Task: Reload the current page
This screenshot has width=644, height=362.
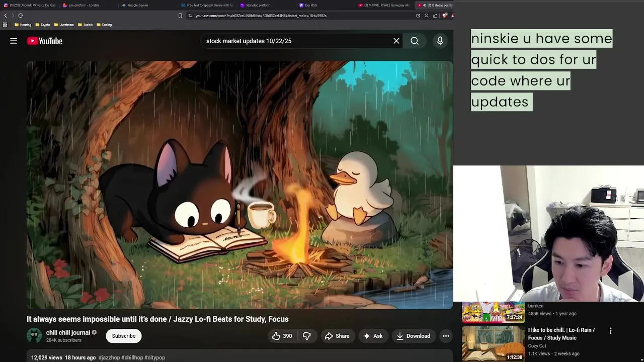Action: pos(21,16)
